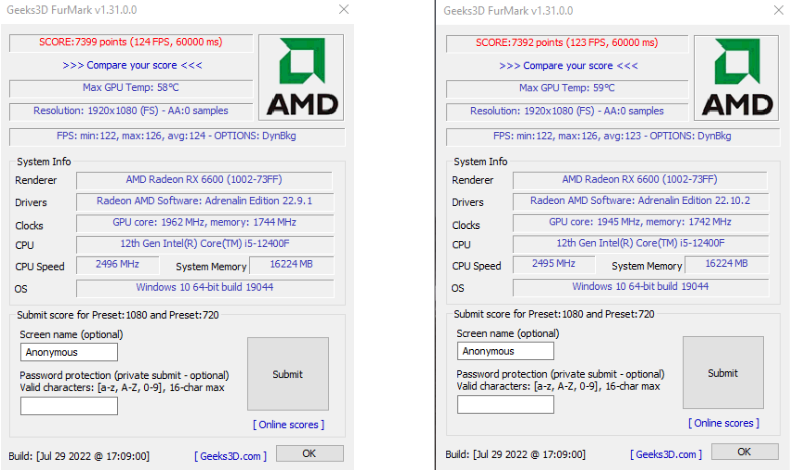This screenshot has width=790, height=470.
Task: Click the i5-12400F CPU field in left window
Action: (205, 244)
